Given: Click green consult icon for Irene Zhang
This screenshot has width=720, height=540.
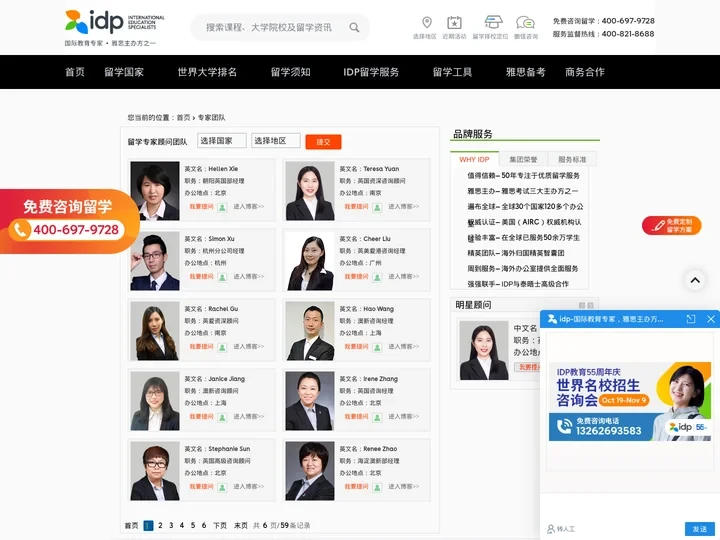Looking at the screenshot, I should pos(377,417).
